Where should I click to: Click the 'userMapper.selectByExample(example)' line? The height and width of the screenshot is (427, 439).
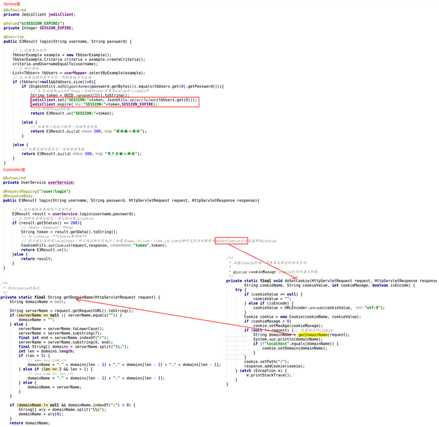79,73
